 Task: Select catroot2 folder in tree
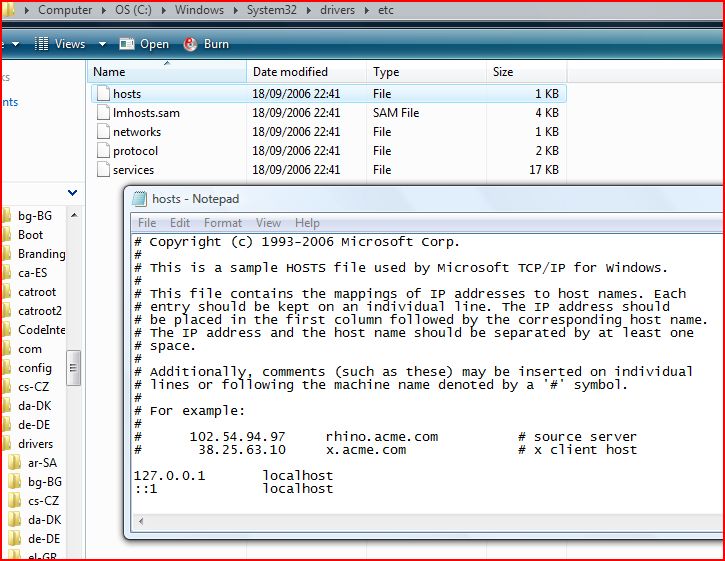tap(40, 311)
